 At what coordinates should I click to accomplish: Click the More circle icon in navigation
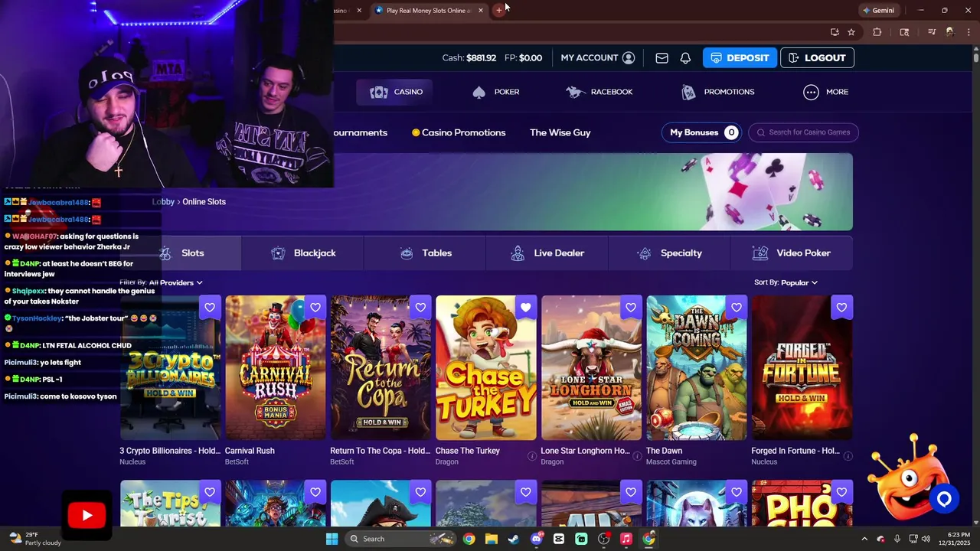click(x=811, y=92)
